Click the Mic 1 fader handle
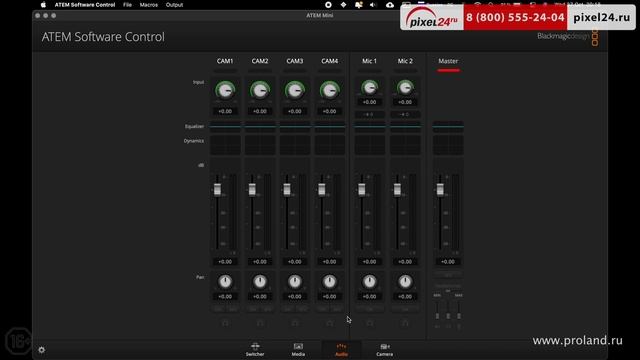This screenshot has height=360, width=640. (362, 189)
